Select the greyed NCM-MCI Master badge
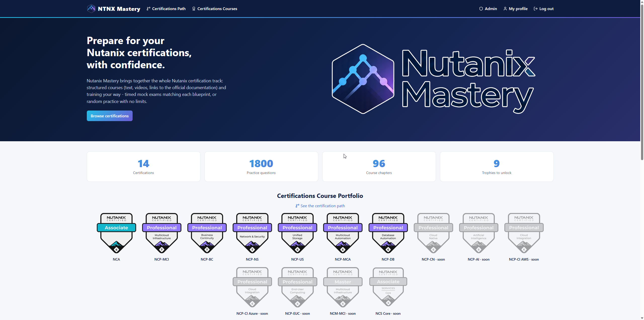644x320 pixels. point(343,287)
